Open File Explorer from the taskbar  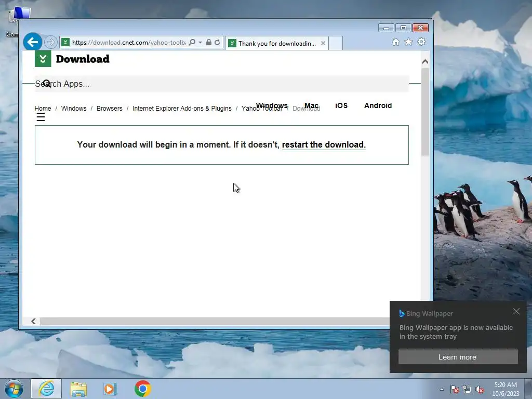78,389
